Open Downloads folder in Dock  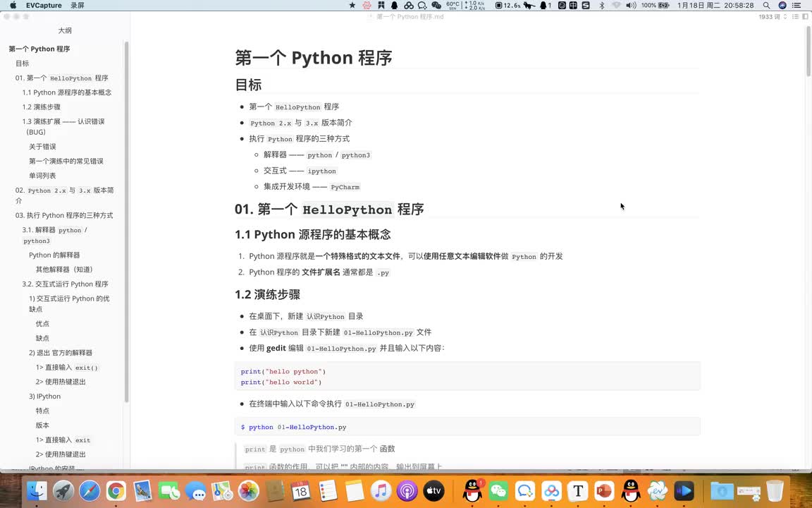pyautogui.click(x=722, y=490)
